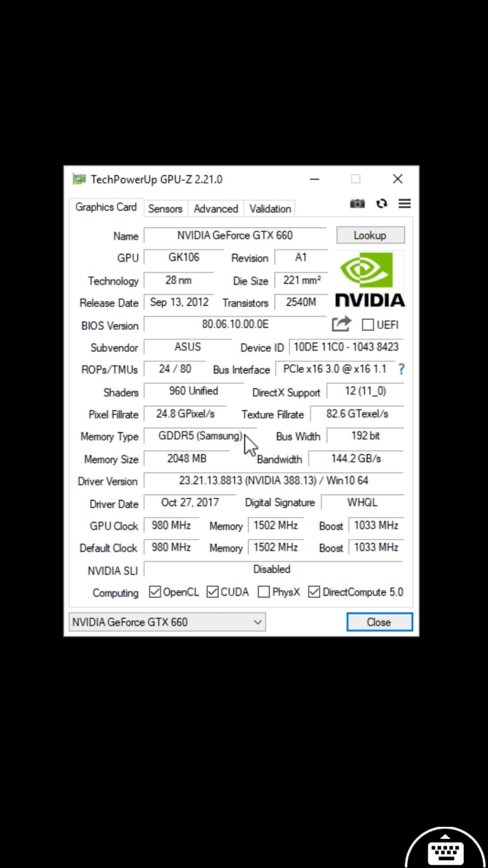Click the refresh arrows icon
The image size is (488, 868).
pos(382,204)
